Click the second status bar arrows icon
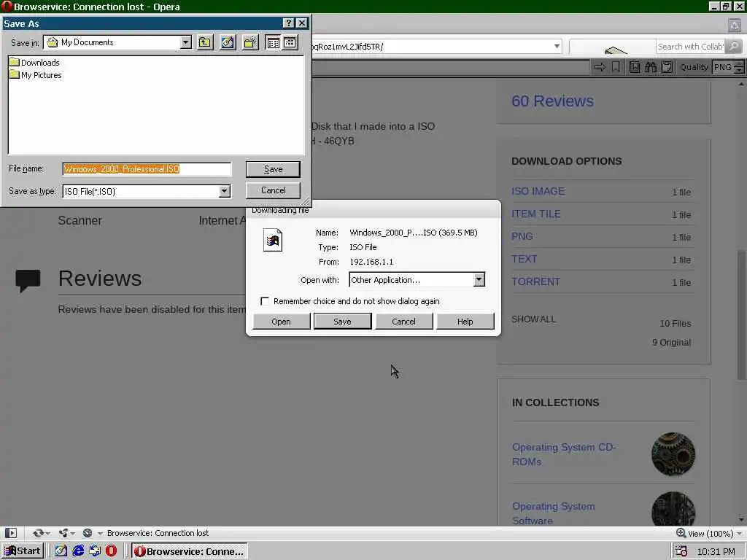This screenshot has height=560, width=747. point(63,533)
